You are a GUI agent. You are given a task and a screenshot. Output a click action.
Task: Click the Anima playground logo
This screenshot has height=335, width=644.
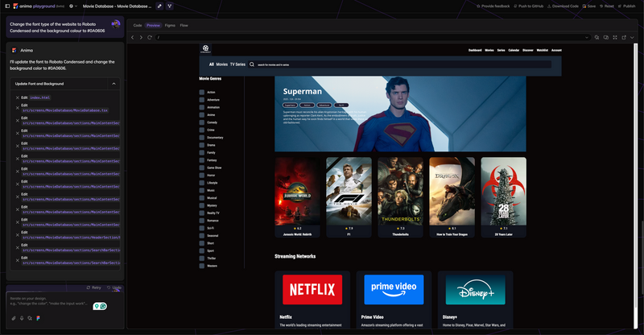tap(39, 6)
